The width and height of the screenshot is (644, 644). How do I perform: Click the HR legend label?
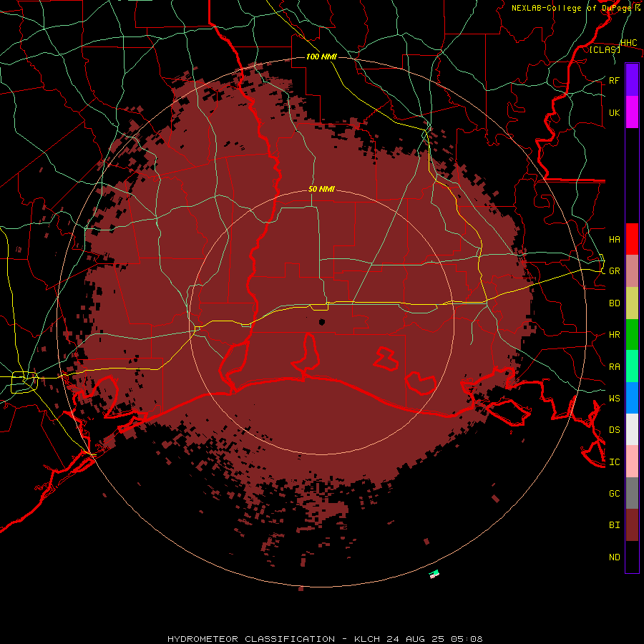[614, 335]
